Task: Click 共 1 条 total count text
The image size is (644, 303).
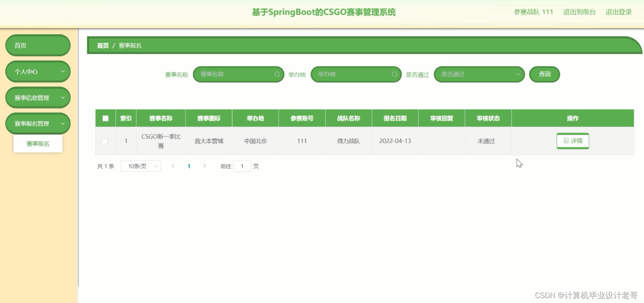Action: pyautogui.click(x=106, y=166)
